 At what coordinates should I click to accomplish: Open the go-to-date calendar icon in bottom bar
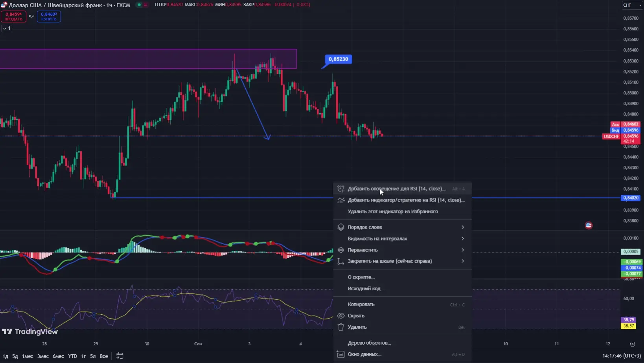[x=120, y=356]
